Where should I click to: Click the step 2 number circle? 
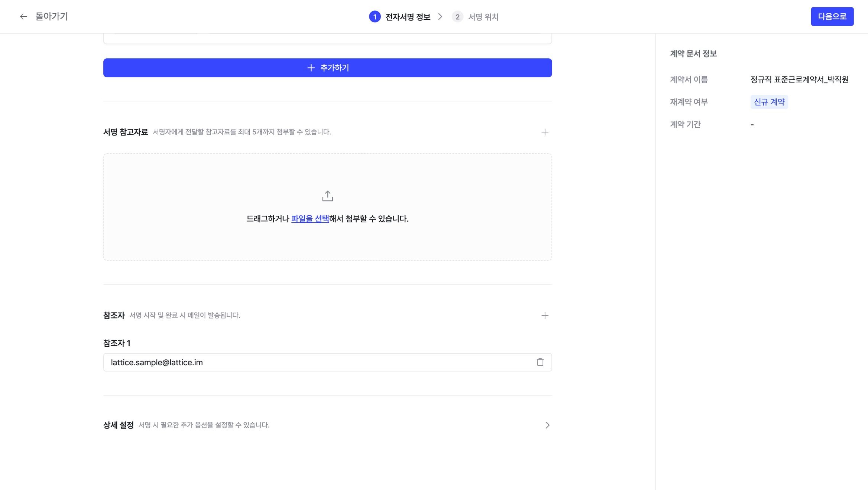coord(457,17)
